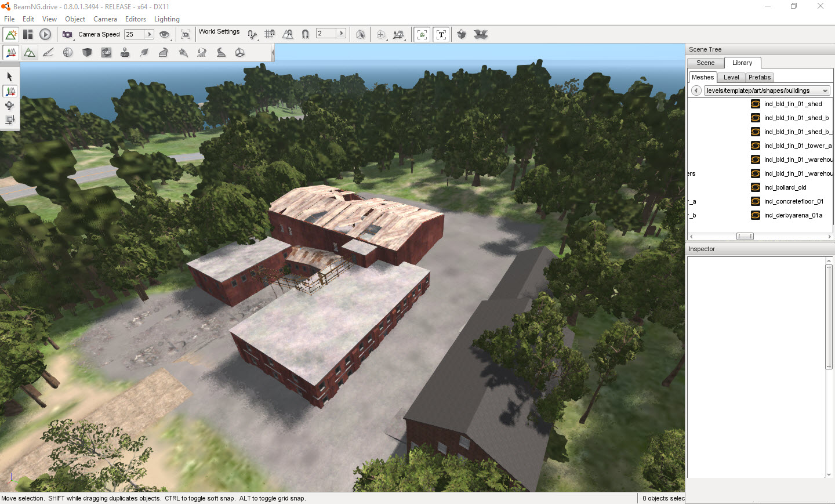Select the Object Editor tool

[11, 53]
